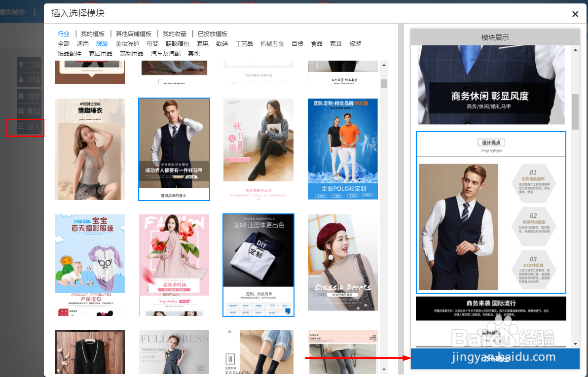
Task: Click the scroll-up arrow of the template list
Action: pyautogui.click(x=384, y=65)
